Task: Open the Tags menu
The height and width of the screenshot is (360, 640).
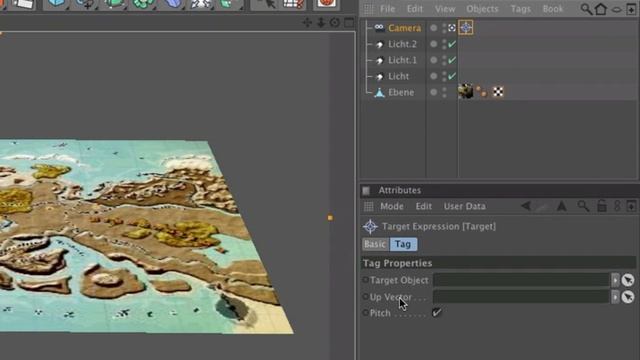Action: 520,9
